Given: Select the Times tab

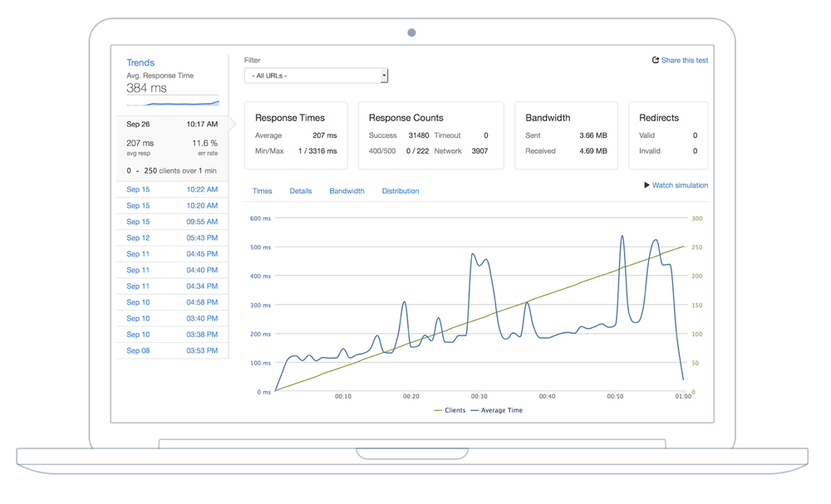Looking at the screenshot, I should tap(262, 191).
